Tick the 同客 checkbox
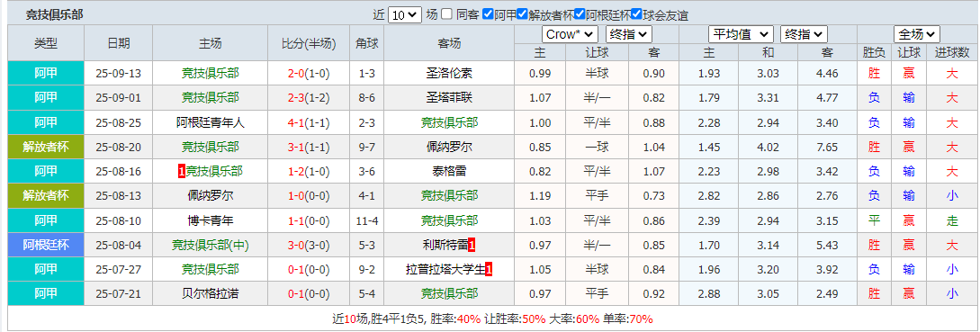The width and height of the screenshot is (980, 332). 446,14
